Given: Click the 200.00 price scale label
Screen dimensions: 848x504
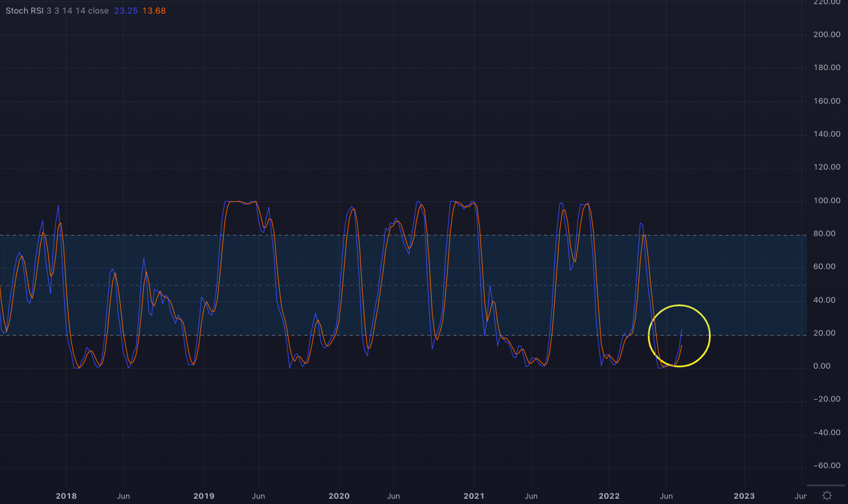Looking at the screenshot, I should point(827,34).
